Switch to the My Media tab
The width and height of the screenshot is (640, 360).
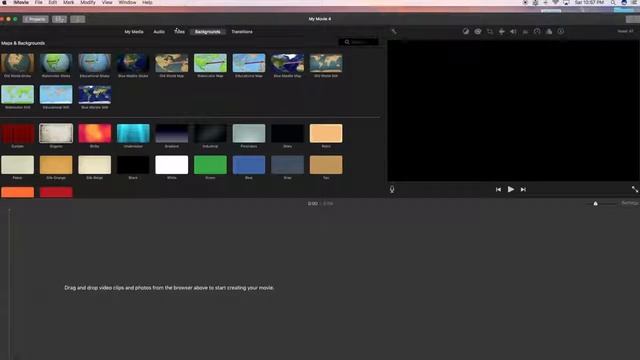(x=134, y=32)
